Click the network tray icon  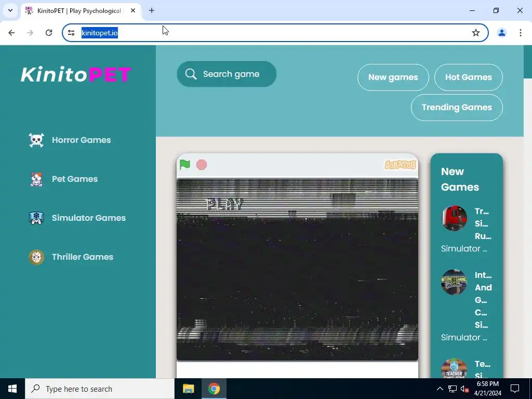click(453, 389)
